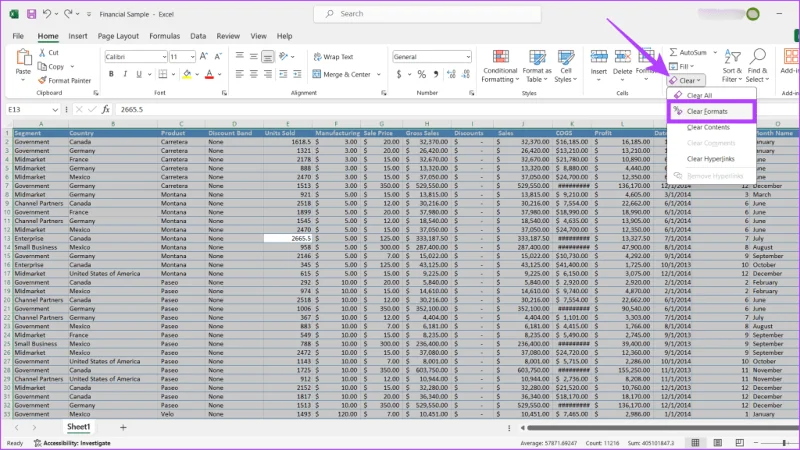Viewport: 800px width, 450px height.
Task: Decrease the indent level
Action: [x=283, y=74]
